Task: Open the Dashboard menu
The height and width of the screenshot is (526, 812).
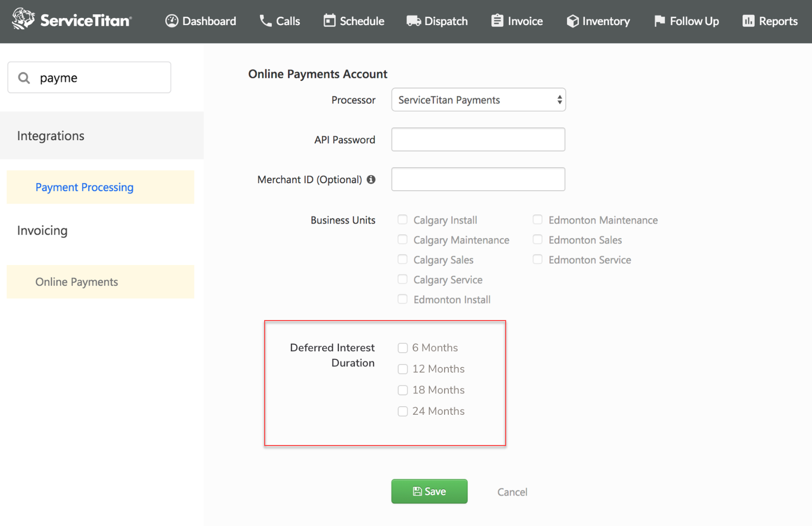Action: tap(200, 21)
